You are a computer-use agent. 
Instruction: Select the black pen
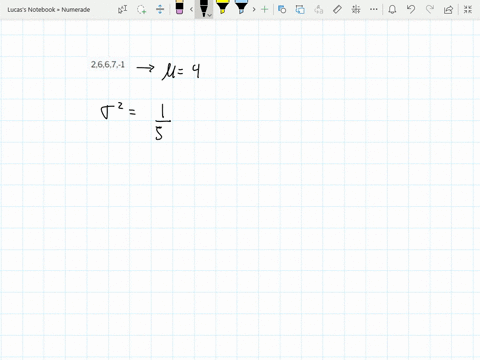click(203, 9)
